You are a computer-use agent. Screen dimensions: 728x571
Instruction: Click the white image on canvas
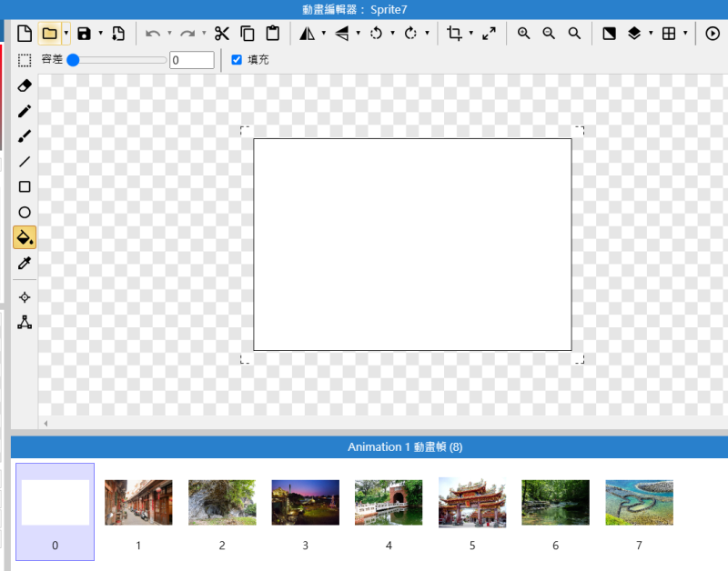(412, 245)
